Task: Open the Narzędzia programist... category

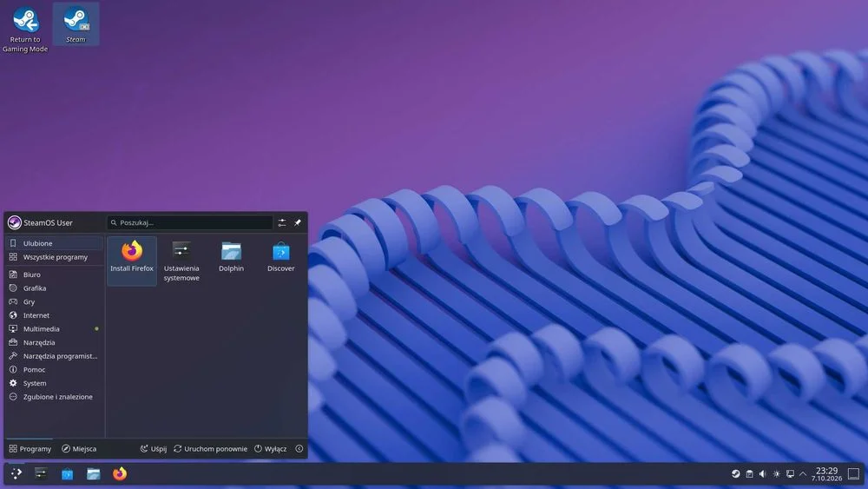Action: [54, 356]
